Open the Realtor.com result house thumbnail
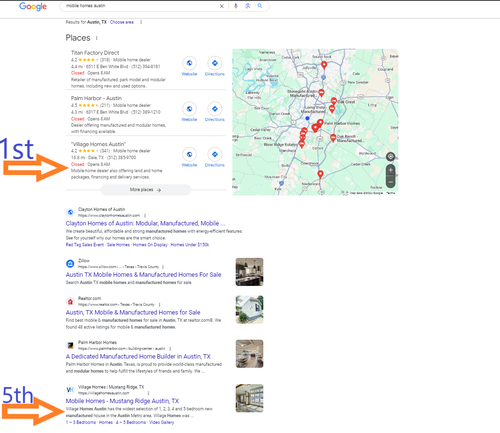Screen dimensions: 500x433 [249, 310]
